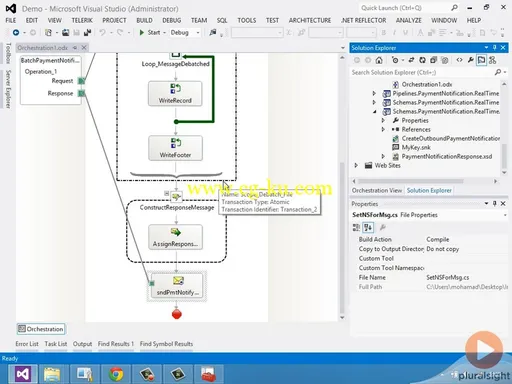Collapse the expanded Schemas.PaymentNotification.RealTime project
This screenshot has width=512, height=384.
coord(374,111)
